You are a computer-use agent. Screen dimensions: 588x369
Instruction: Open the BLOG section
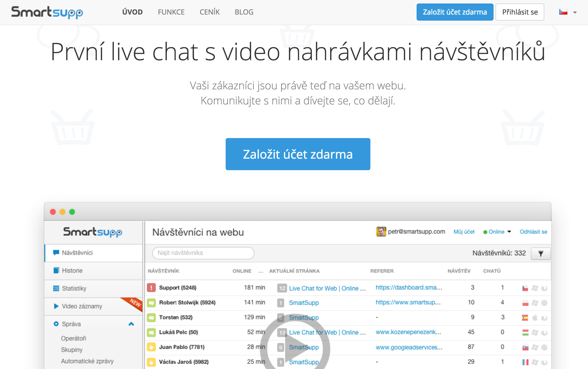[x=244, y=12]
